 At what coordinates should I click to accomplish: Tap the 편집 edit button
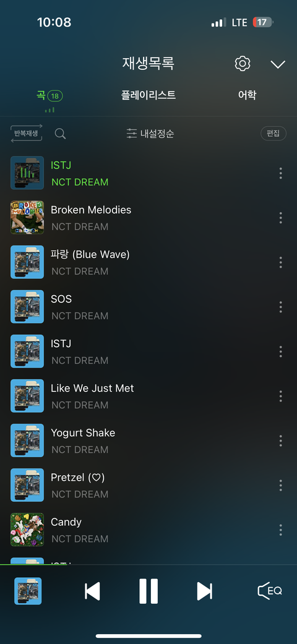273,134
